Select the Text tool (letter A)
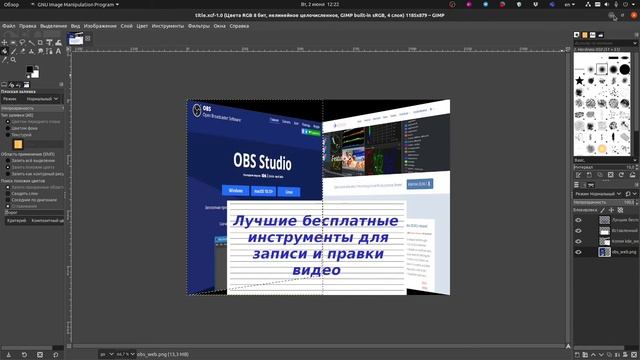Screen dimensions: 640x360 [58, 51]
